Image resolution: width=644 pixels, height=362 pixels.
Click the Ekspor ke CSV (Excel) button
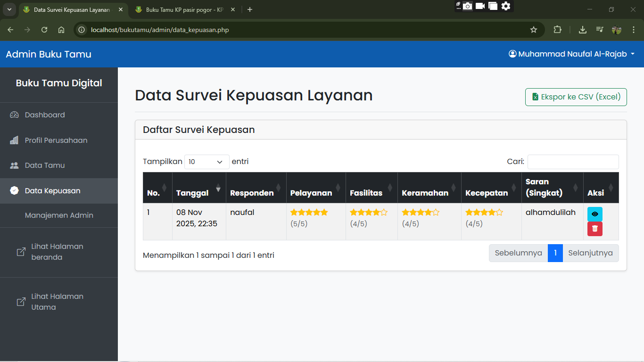tap(576, 97)
